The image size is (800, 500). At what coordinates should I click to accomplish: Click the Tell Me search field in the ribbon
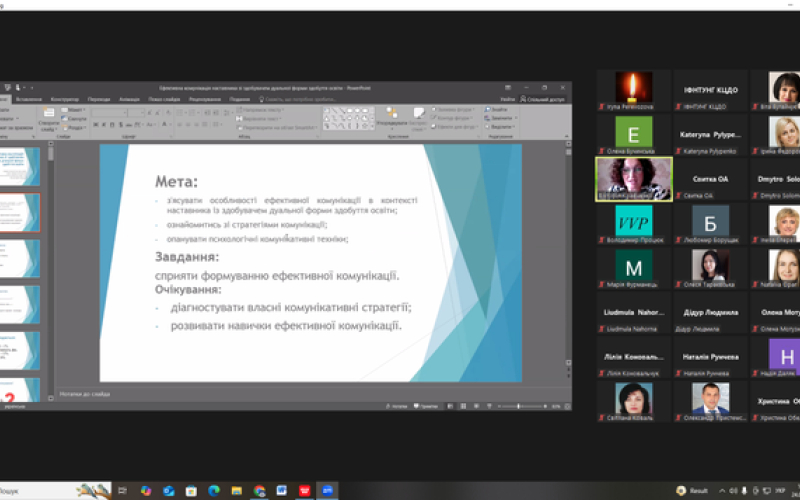coord(298,99)
